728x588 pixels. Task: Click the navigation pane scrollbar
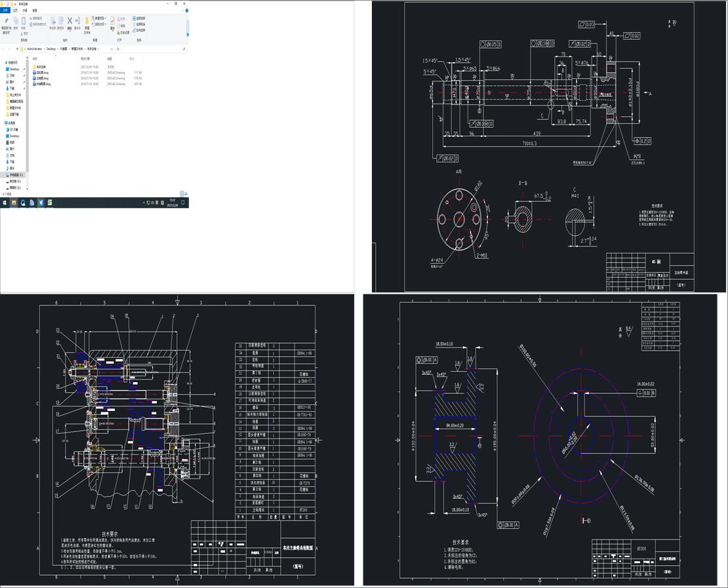28,116
